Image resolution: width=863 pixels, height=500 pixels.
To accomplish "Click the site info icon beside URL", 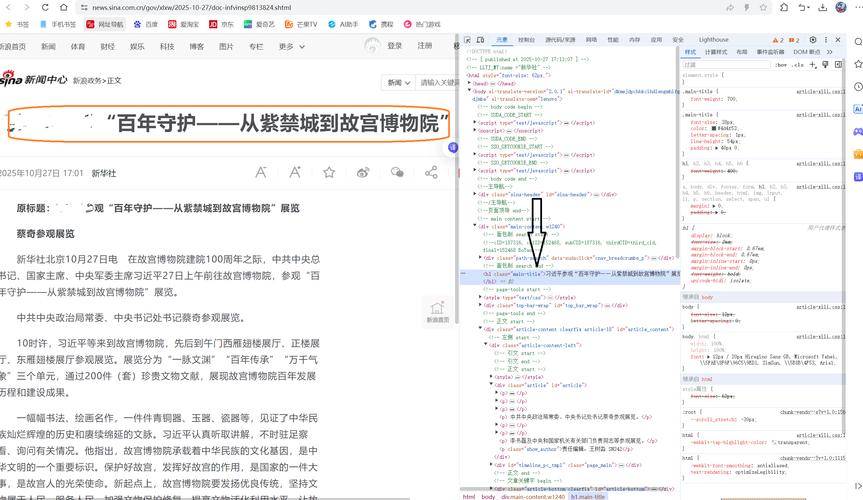I will pos(84,8).
